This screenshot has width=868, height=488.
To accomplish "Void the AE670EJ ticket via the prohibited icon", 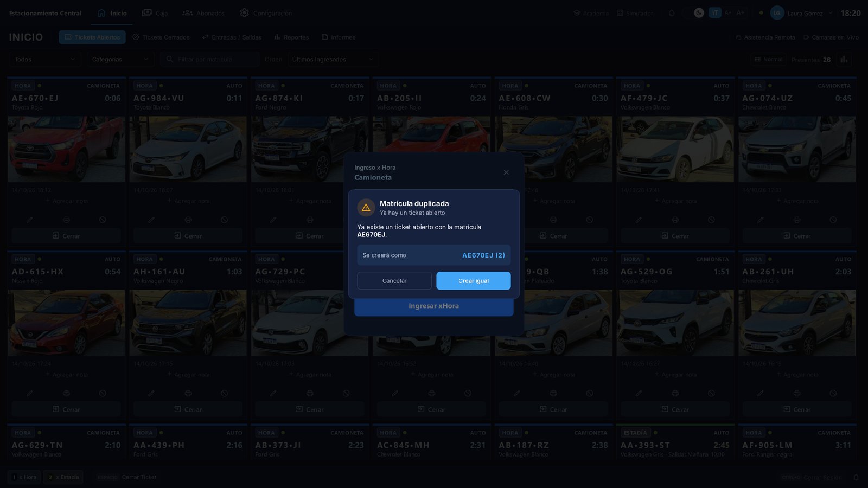I will tap(103, 220).
